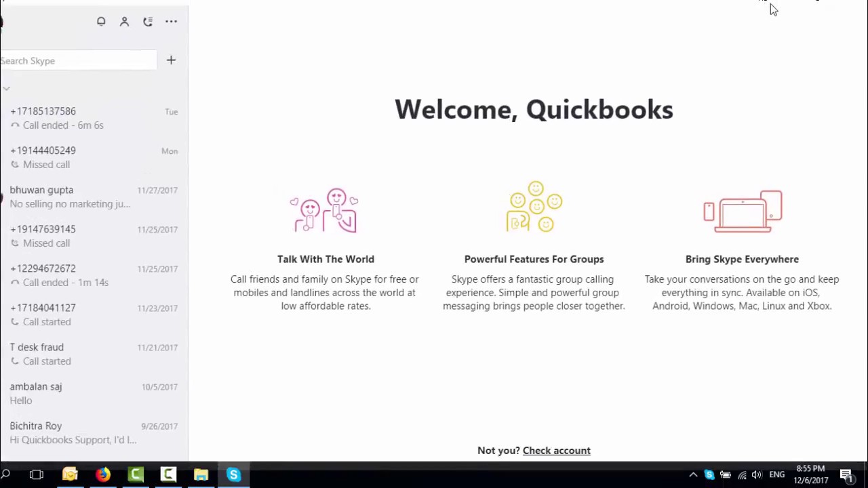
Task: Collapse the recent chats chevron
Action: [6, 89]
